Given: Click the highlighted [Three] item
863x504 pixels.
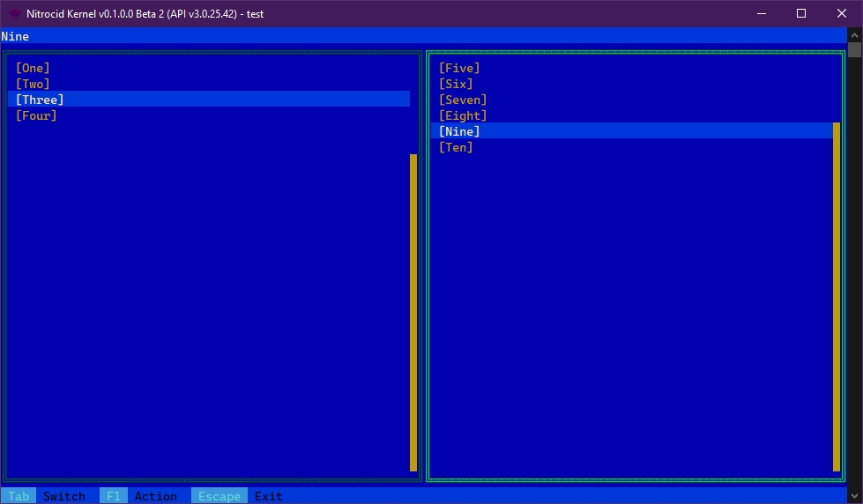Looking at the screenshot, I should click(x=40, y=100).
